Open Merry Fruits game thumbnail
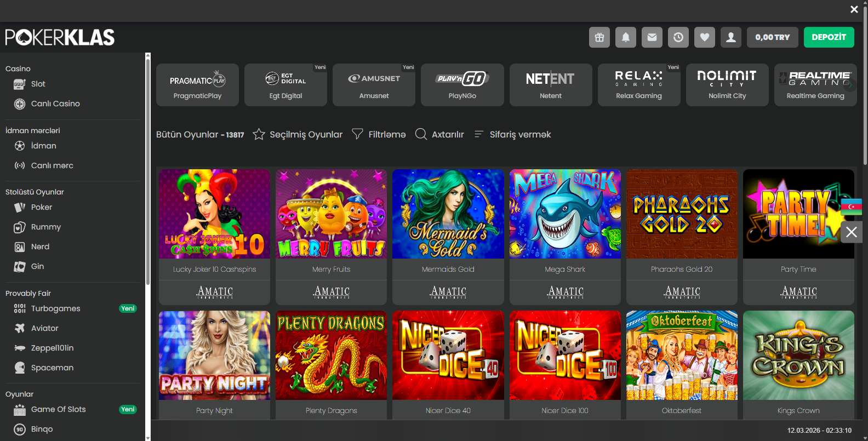 tap(331, 214)
